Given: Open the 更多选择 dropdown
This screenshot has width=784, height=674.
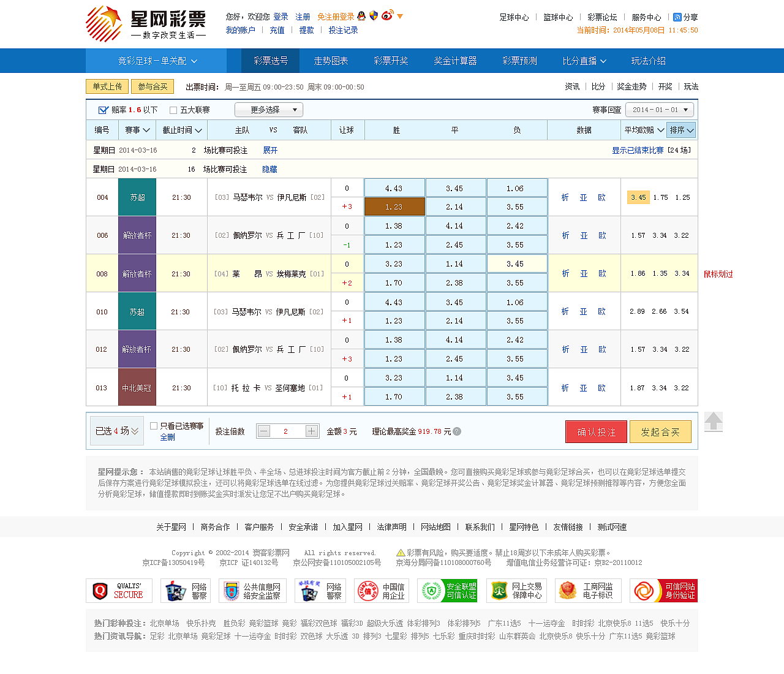Looking at the screenshot, I should point(267,110).
